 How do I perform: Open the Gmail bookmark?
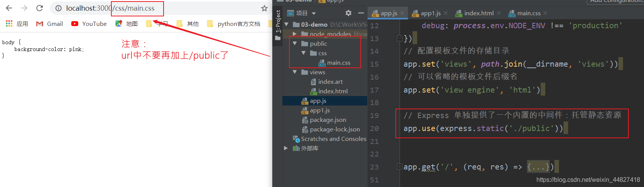pyautogui.click(x=50, y=24)
